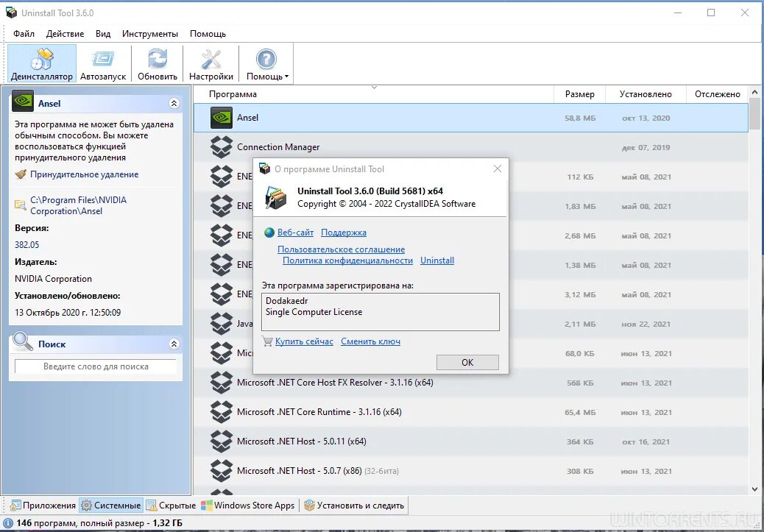
Task: Click Купить сейчас cart link
Action: coord(304,341)
